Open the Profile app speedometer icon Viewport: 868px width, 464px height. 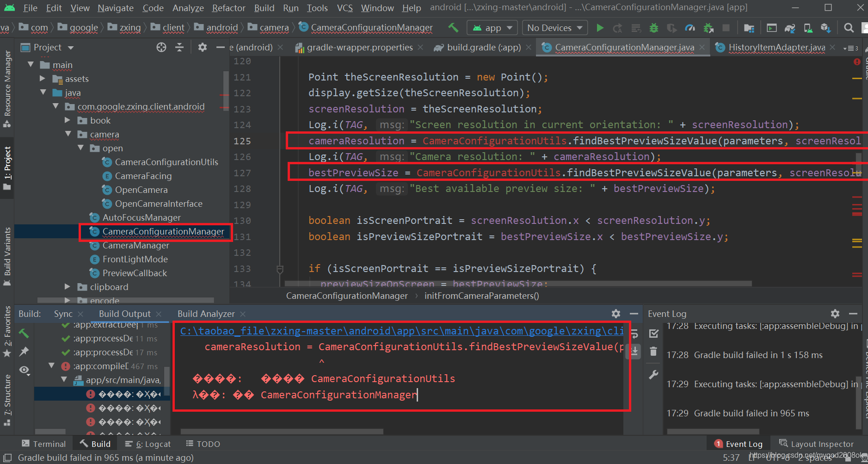690,28
